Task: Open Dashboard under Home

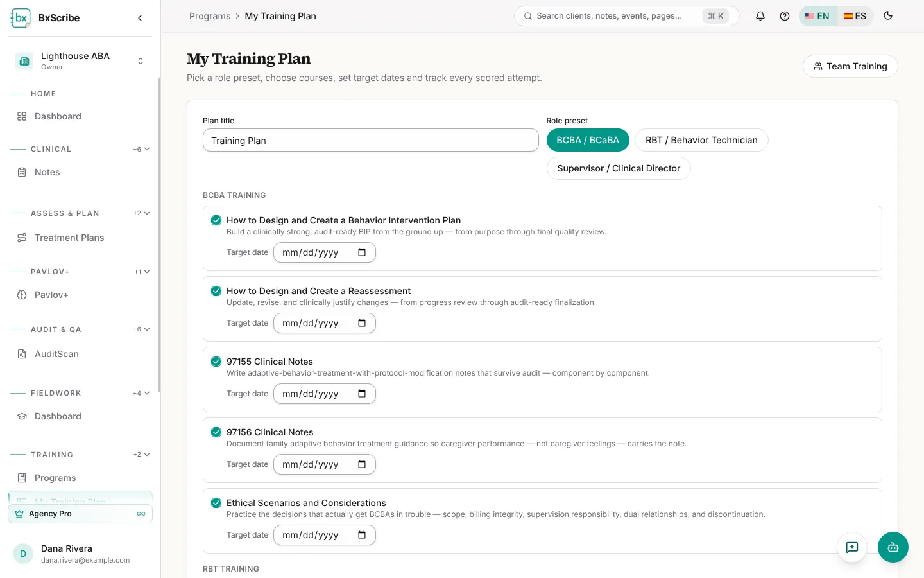Action: (x=80, y=116)
